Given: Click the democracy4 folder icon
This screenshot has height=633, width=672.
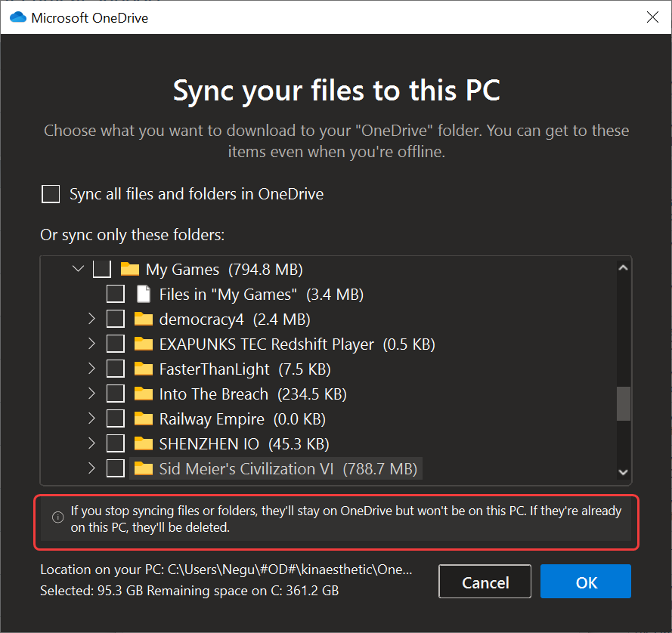Looking at the screenshot, I should click(144, 319).
